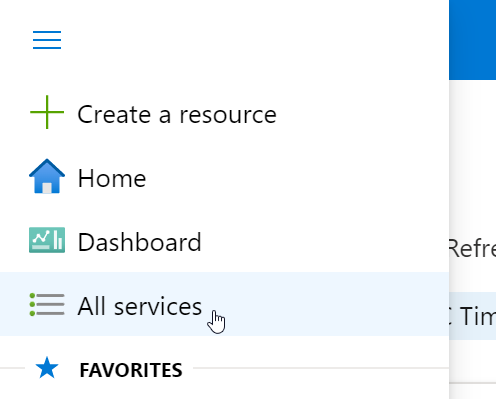Viewport: 496px width, 399px height.
Task: Click the teal Dashboard chart icon
Action: 47,240
